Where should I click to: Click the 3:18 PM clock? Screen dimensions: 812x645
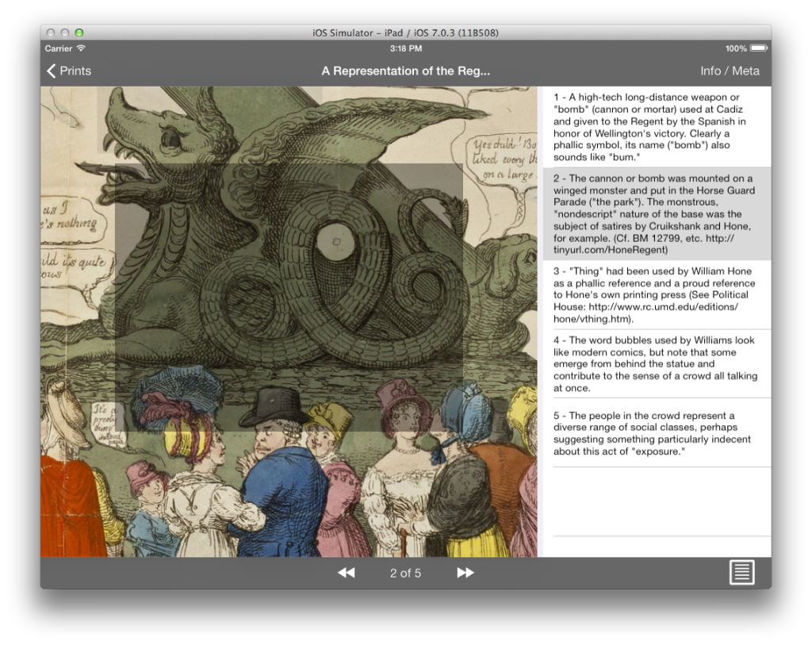pos(406,48)
